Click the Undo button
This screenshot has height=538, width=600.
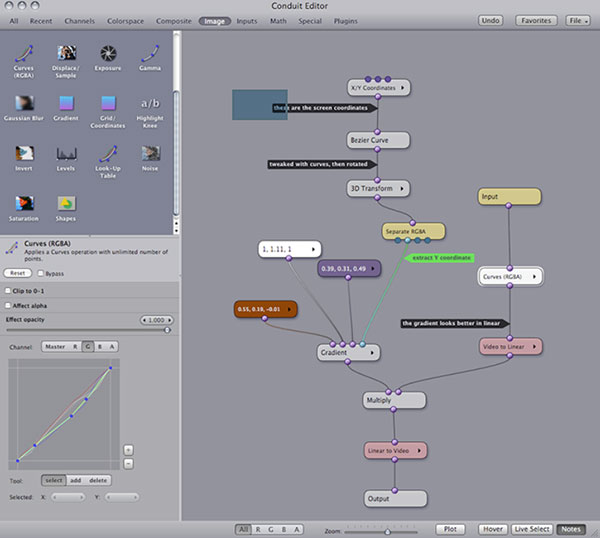490,21
